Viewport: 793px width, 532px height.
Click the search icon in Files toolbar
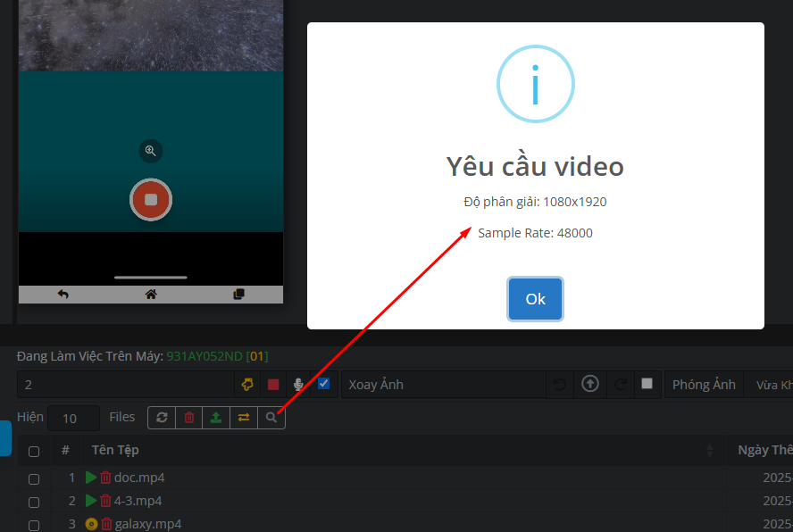tap(271, 417)
